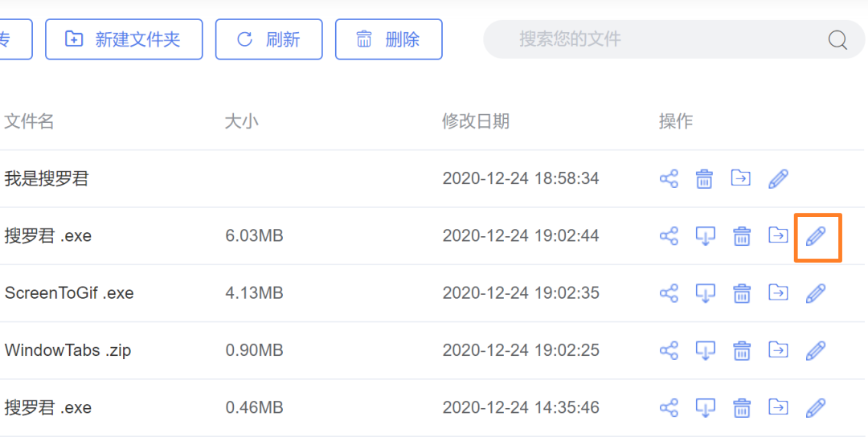Click the 修改日期 column header
This screenshot has width=868, height=437.
476,121
